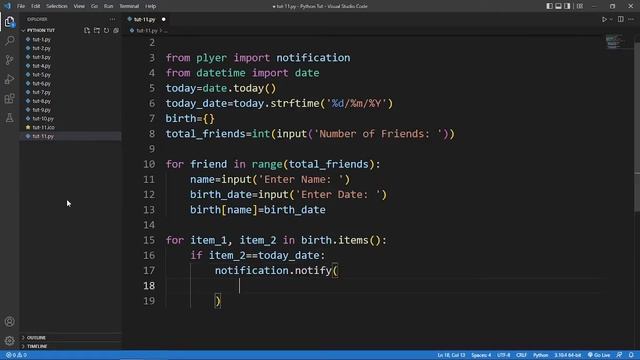Screen dimensions: 640x360
Task: Split the editor to the right
Action: click(x=620, y=19)
